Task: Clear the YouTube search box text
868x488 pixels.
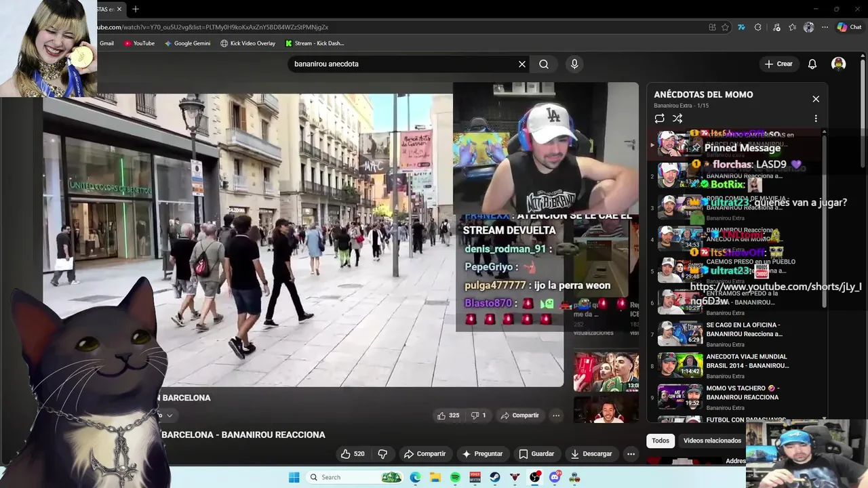Action: tap(522, 64)
